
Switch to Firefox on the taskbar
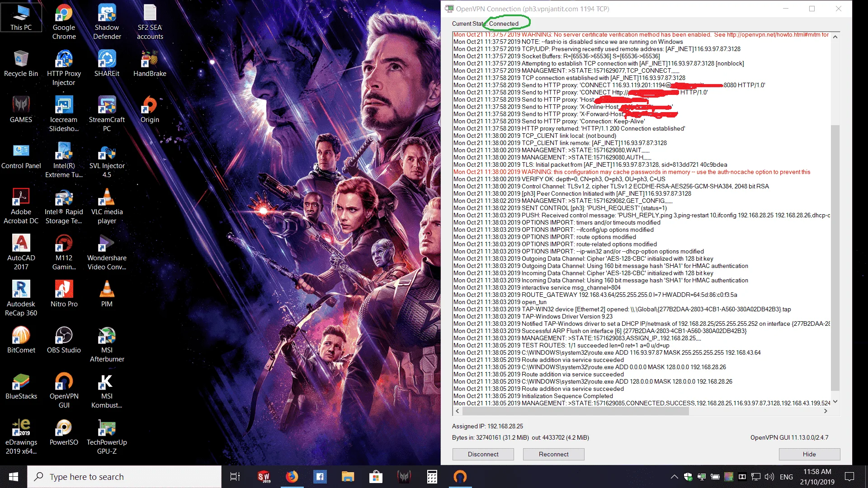292,477
